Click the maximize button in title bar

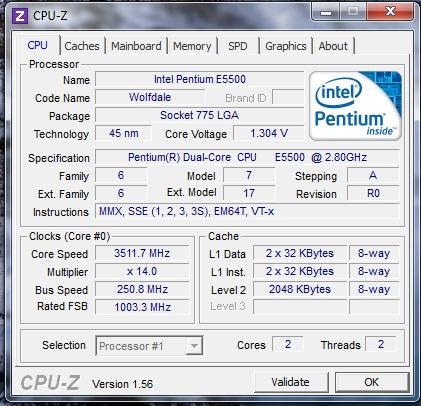click(x=353, y=12)
